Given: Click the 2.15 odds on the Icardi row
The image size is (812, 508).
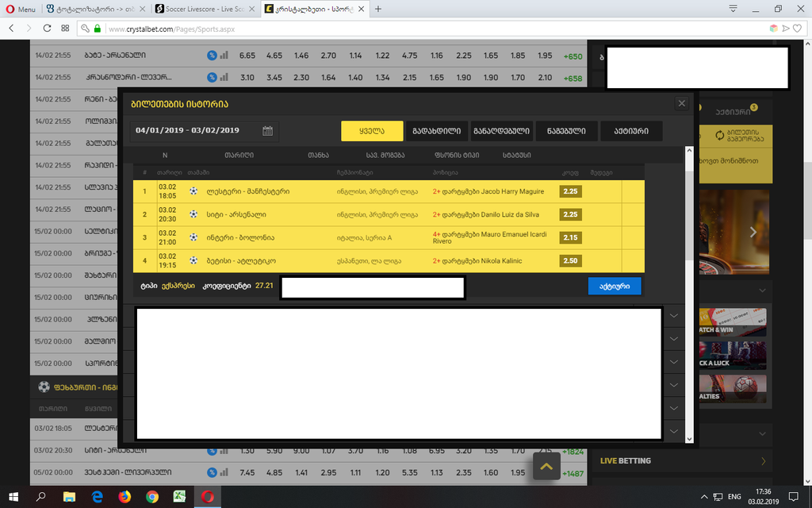Looking at the screenshot, I should [x=570, y=237].
